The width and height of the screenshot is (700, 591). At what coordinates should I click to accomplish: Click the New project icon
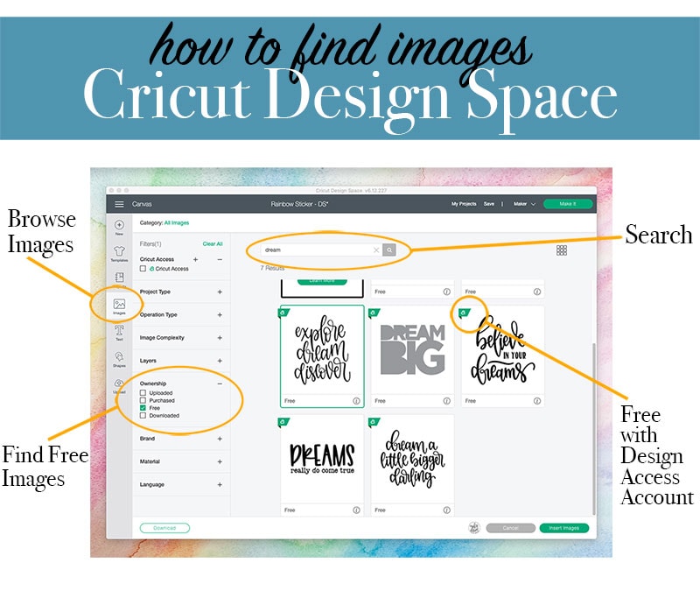119,225
